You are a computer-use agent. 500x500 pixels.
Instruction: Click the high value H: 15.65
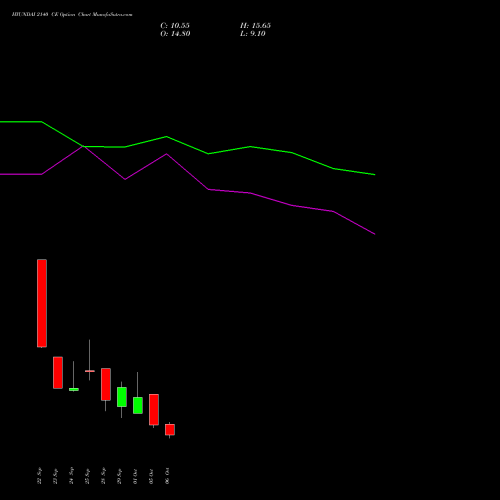pos(255,26)
